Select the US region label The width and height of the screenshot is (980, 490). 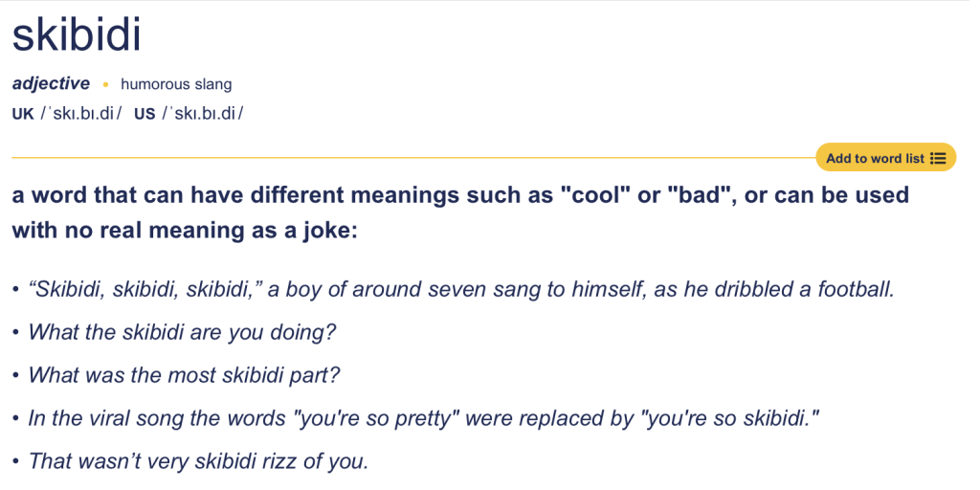pyautogui.click(x=145, y=114)
